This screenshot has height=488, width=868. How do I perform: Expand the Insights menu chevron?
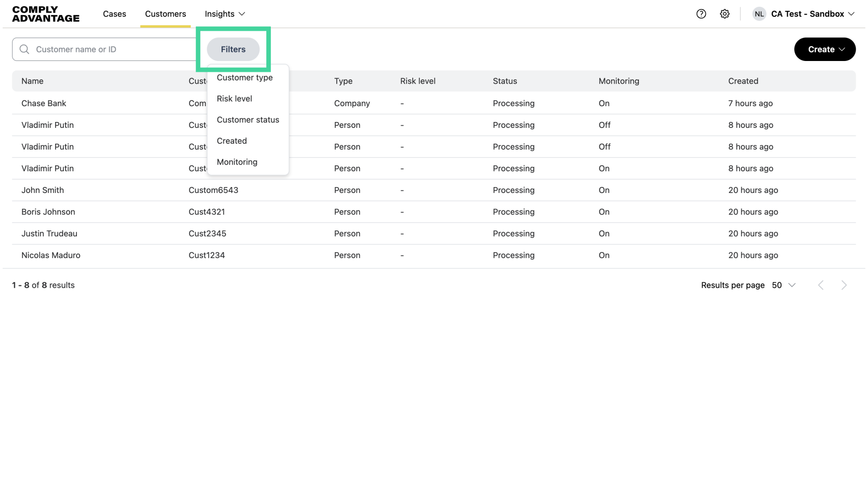pos(242,14)
